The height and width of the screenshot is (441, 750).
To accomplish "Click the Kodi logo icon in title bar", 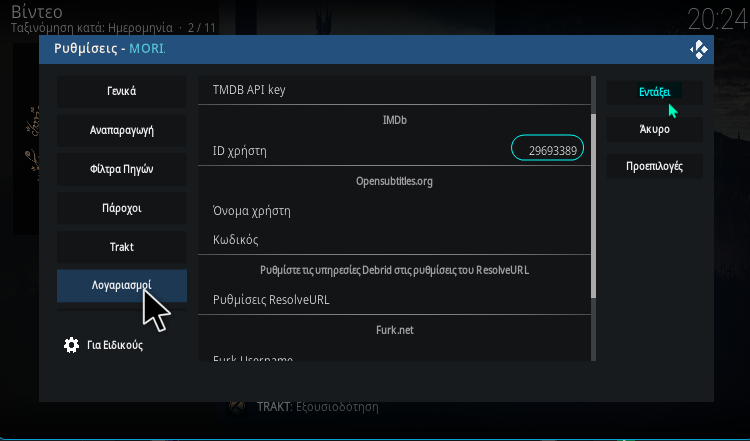I will (x=698, y=49).
